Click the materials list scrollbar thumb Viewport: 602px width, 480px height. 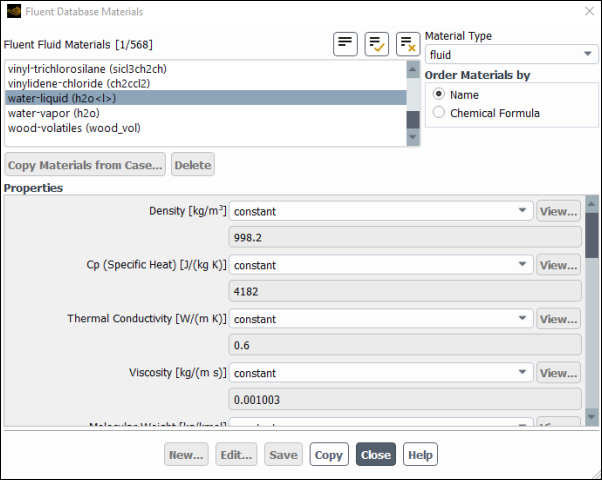click(x=413, y=119)
